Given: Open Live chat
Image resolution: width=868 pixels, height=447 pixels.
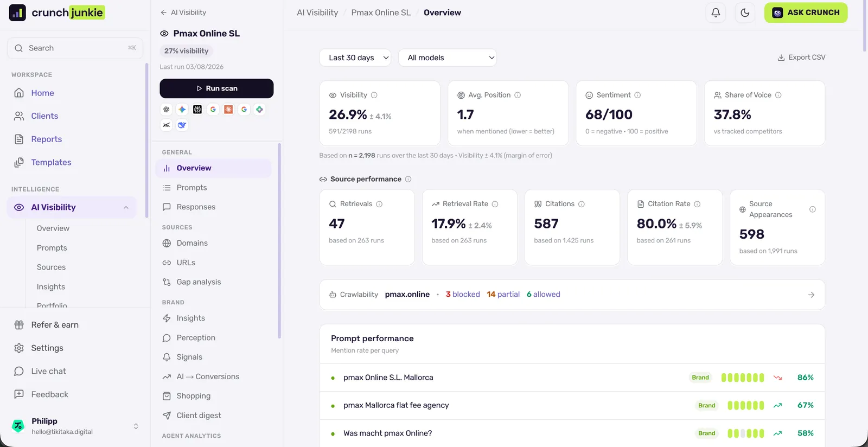Looking at the screenshot, I should coord(48,372).
